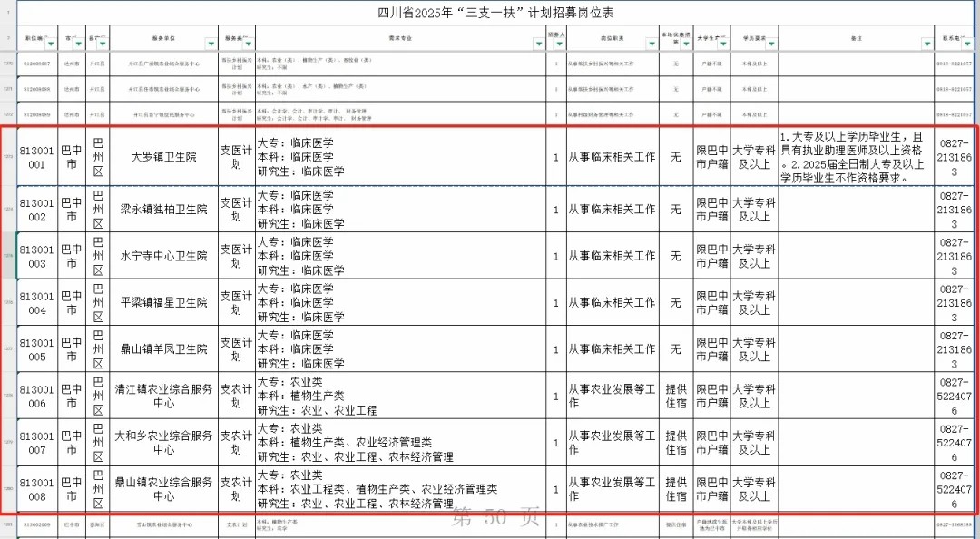Select the 需求专业 column header cell
The height and width of the screenshot is (539, 980).
[401, 38]
